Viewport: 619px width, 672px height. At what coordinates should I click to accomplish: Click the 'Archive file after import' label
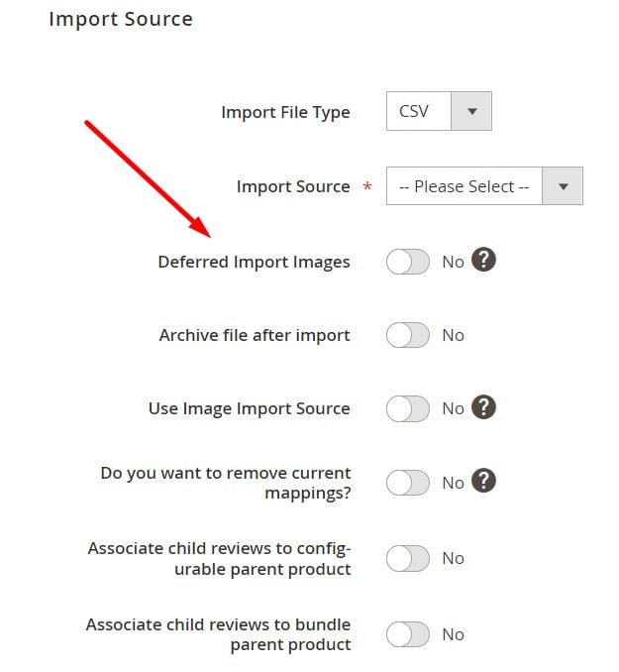255,335
